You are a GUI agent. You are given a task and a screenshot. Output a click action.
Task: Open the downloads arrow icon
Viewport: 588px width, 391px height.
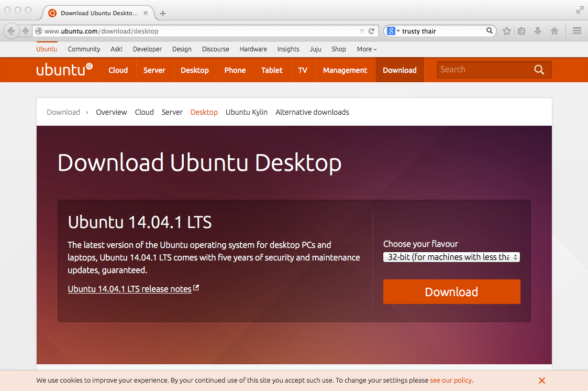[537, 31]
